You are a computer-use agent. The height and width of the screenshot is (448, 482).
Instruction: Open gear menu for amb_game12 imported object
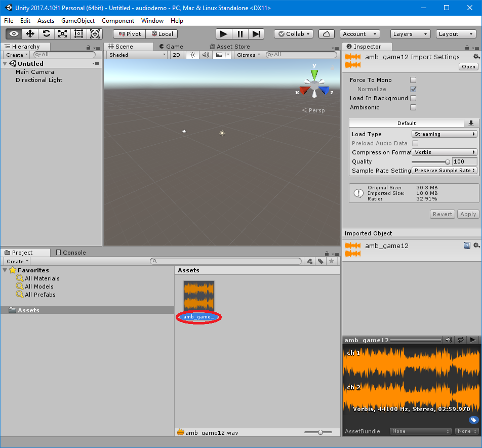[476, 245]
